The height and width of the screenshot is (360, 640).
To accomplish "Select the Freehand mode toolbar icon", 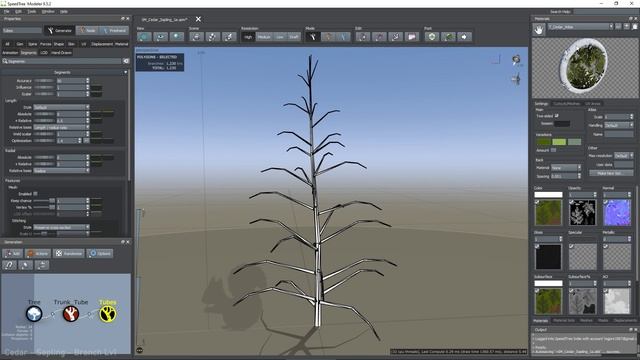I will [x=343, y=37].
